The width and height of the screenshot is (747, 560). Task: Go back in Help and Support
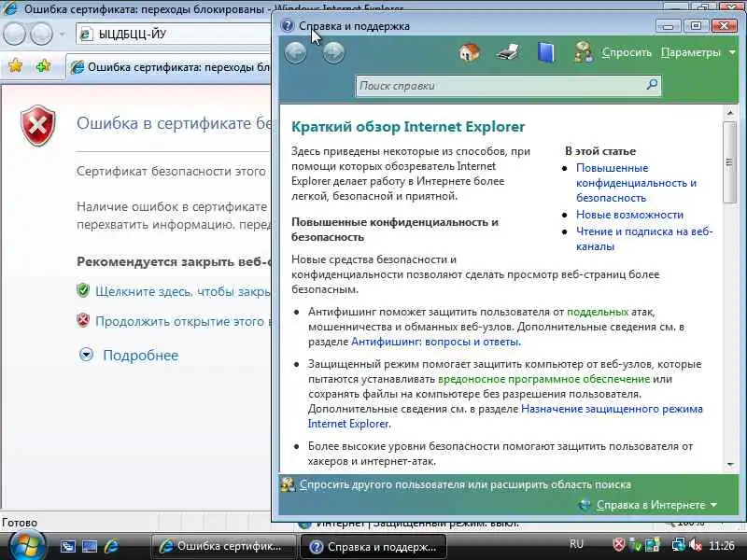[x=295, y=52]
